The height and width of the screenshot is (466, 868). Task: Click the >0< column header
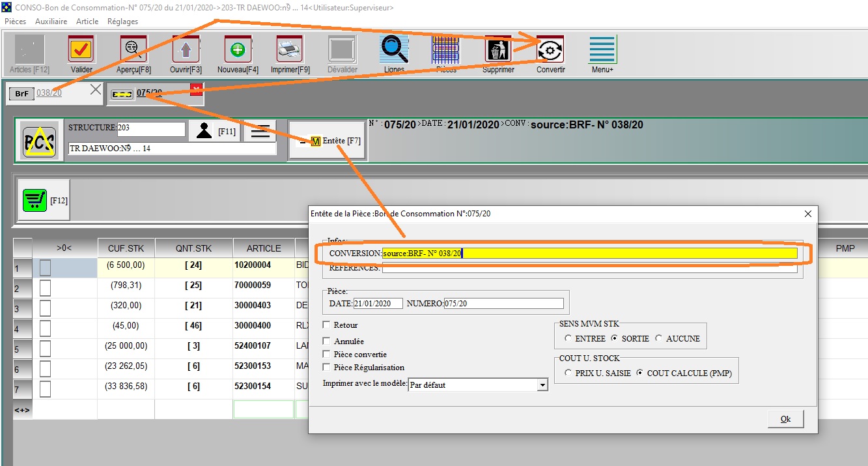pyautogui.click(x=64, y=248)
